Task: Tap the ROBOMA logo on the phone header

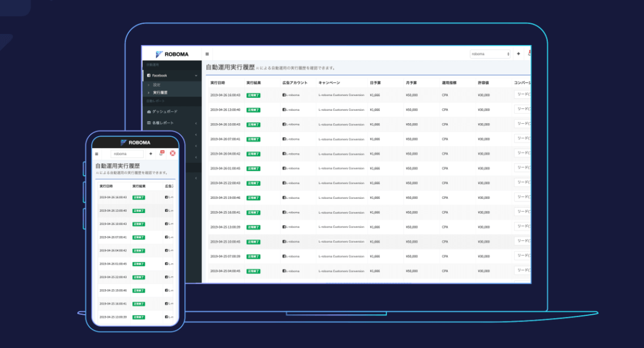Action: tap(136, 142)
